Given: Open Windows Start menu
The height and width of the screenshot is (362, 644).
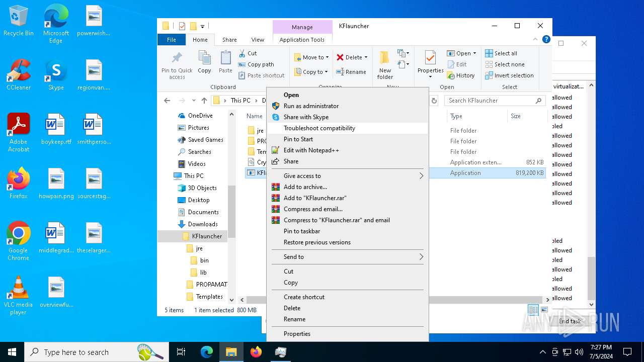Looking at the screenshot, I should [12, 352].
